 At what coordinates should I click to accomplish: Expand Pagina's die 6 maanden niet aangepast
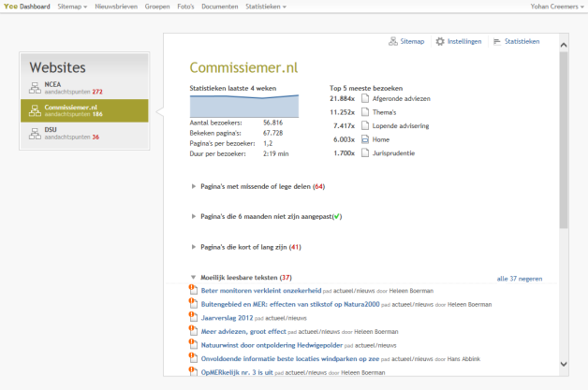pos(267,216)
